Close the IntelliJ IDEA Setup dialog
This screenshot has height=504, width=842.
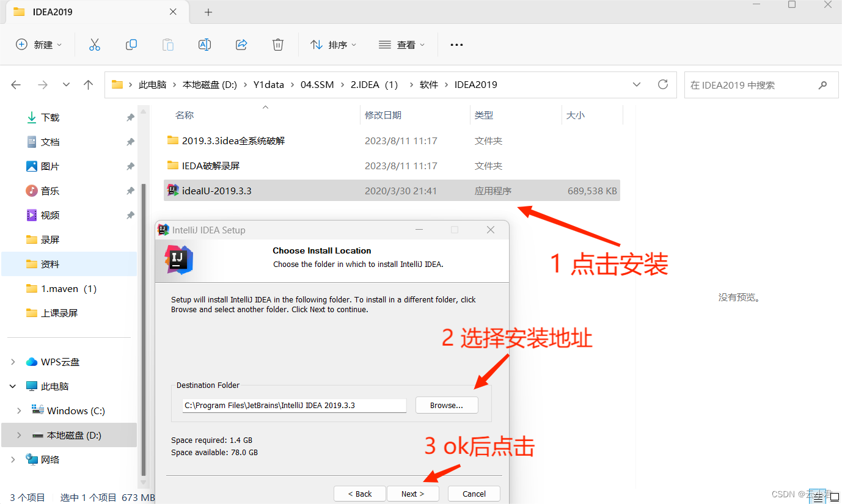[491, 230]
